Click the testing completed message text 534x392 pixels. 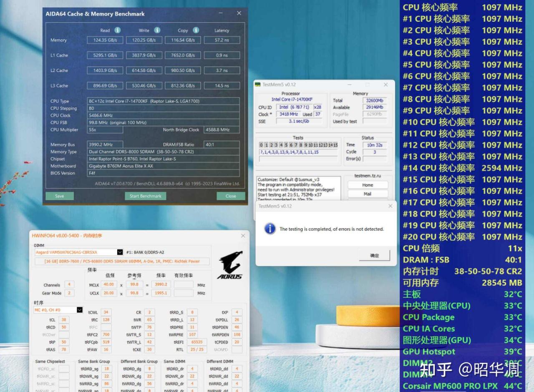click(x=332, y=229)
